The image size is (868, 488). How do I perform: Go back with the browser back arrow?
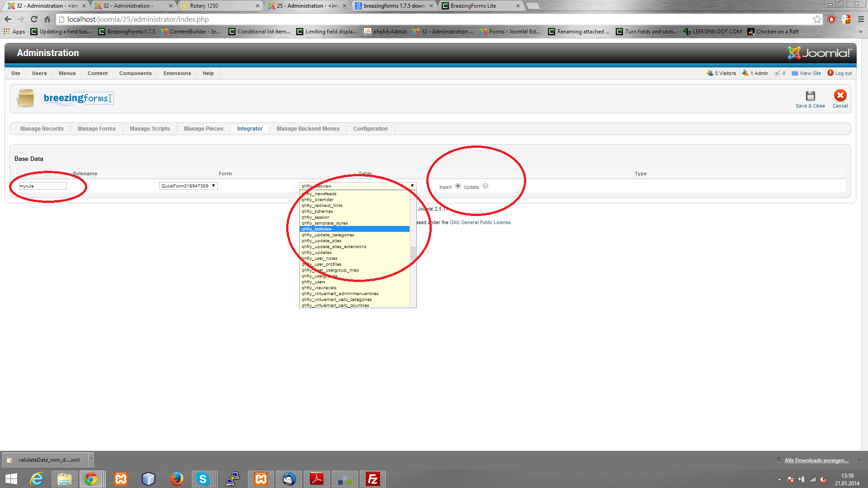coord(8,19)
